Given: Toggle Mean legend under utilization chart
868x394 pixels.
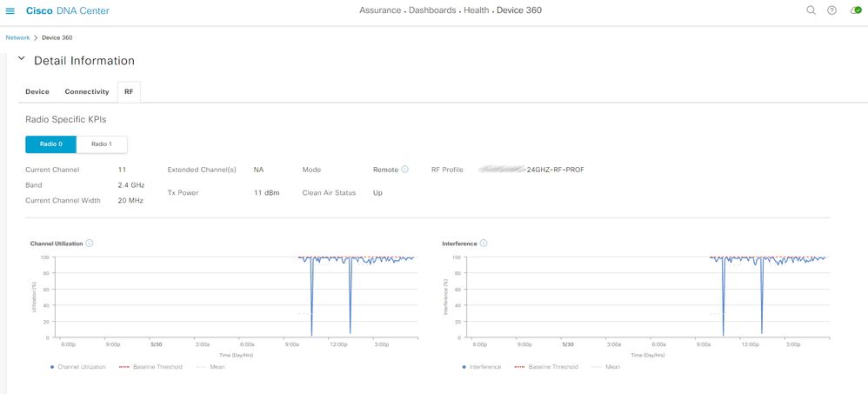Looking at the screenshot, I should 210,367.
